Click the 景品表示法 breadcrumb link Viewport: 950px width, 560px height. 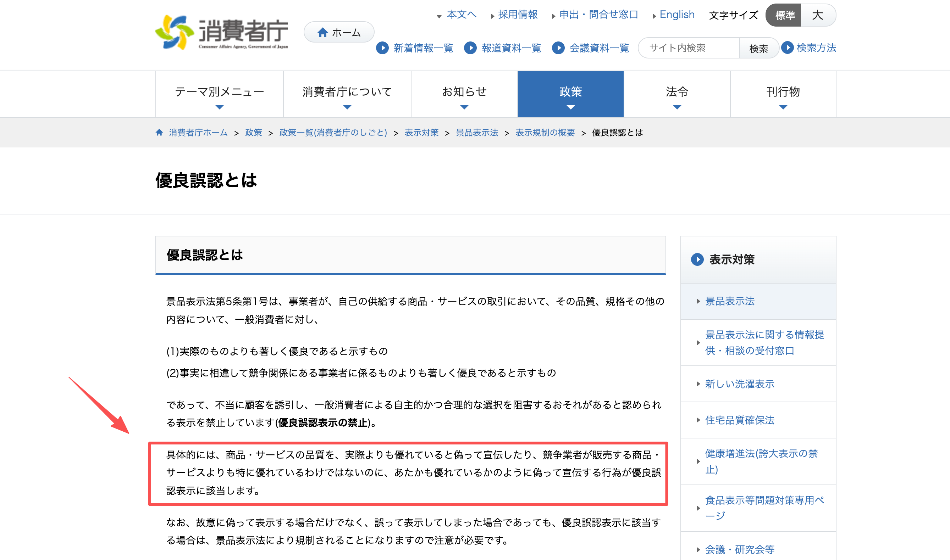(477, 133)
